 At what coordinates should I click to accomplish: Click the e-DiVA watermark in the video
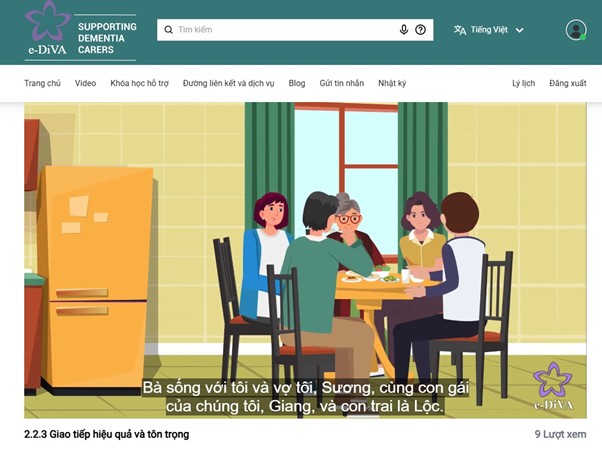coord(553,386)
